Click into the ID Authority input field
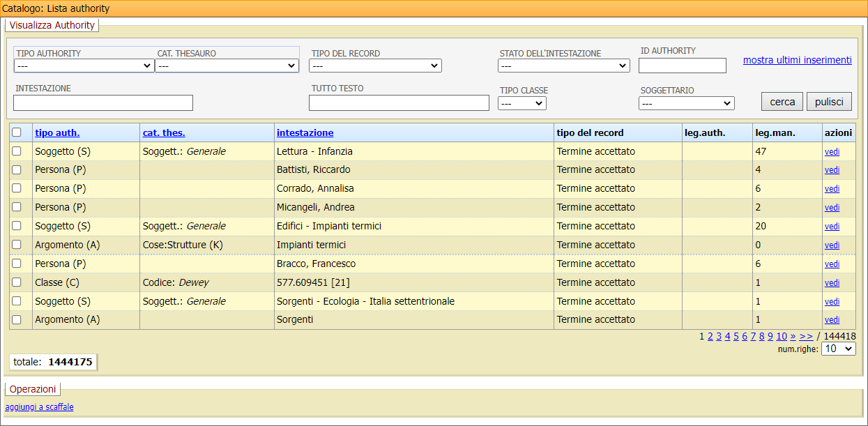 click(x=682, y=66)
